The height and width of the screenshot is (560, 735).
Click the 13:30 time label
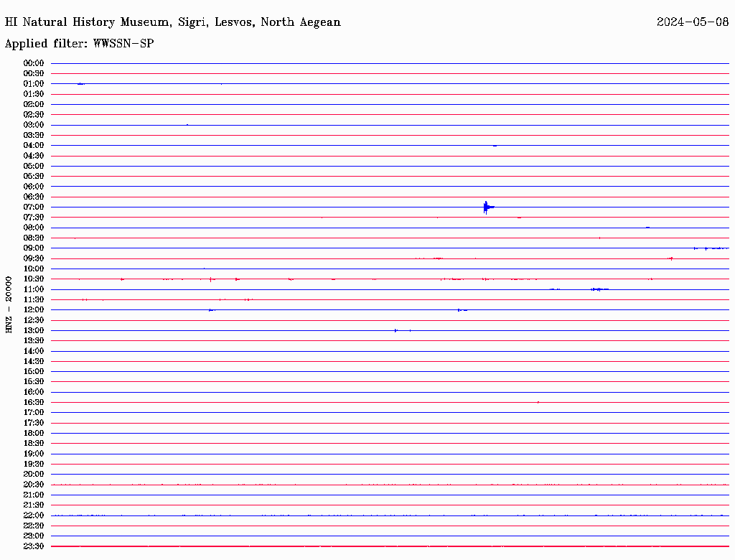coord(34,341)
